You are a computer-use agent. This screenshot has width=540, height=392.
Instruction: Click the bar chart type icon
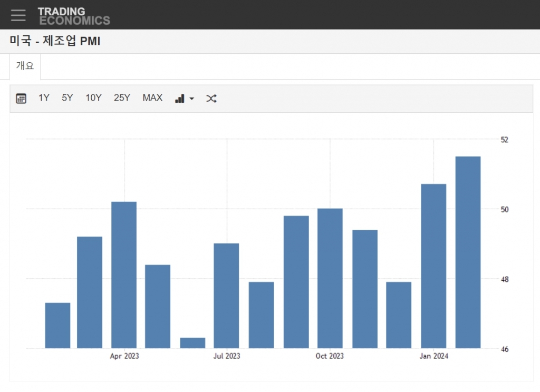coord(180,99)
